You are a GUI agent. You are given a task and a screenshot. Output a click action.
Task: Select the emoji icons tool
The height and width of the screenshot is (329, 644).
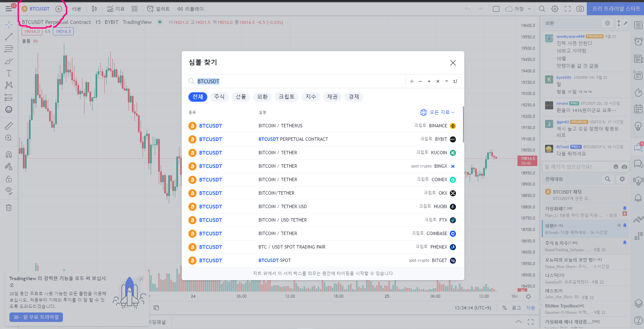[9, 109]
